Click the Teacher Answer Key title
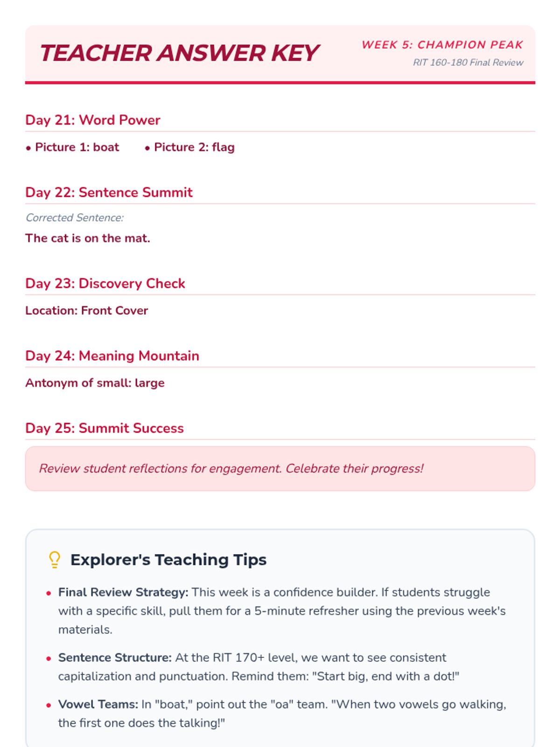The height and width of the screenshot is (747, 560). pyautogui.click(x=179, y=53)
